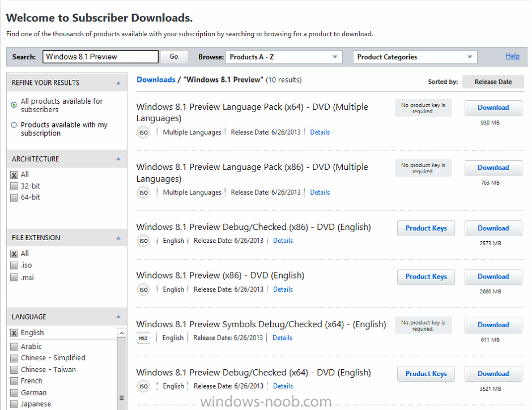This screenshot has width=532, height=410.
Task: Open Product Keys for Windows 8.1 Preview (x86)
Action: (x=426, y=277)
